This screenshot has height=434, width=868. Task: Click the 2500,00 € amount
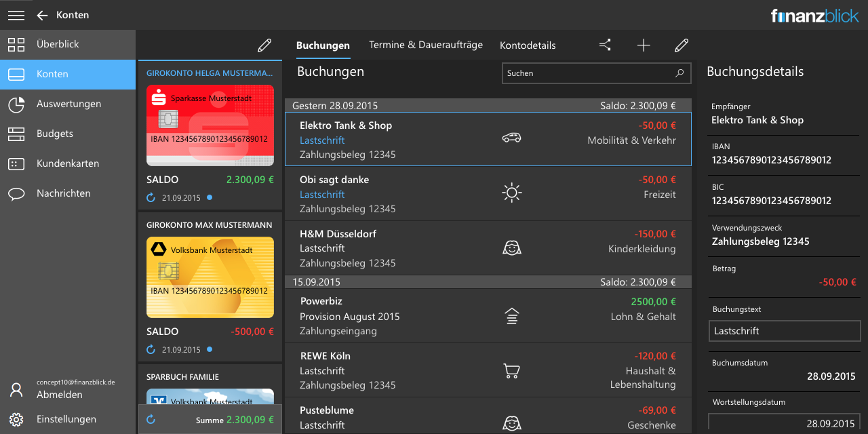tap(654, 302)
